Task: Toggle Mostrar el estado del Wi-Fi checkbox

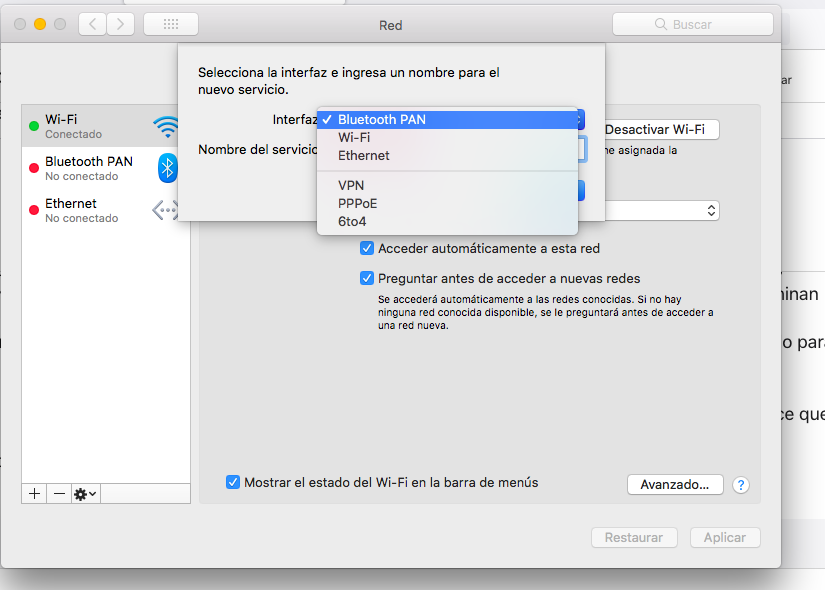Action: [x=233, y=482]
